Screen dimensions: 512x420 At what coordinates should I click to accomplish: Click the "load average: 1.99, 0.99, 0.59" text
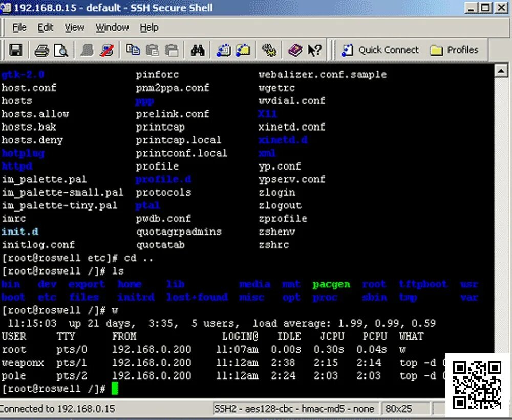(344, 323)
